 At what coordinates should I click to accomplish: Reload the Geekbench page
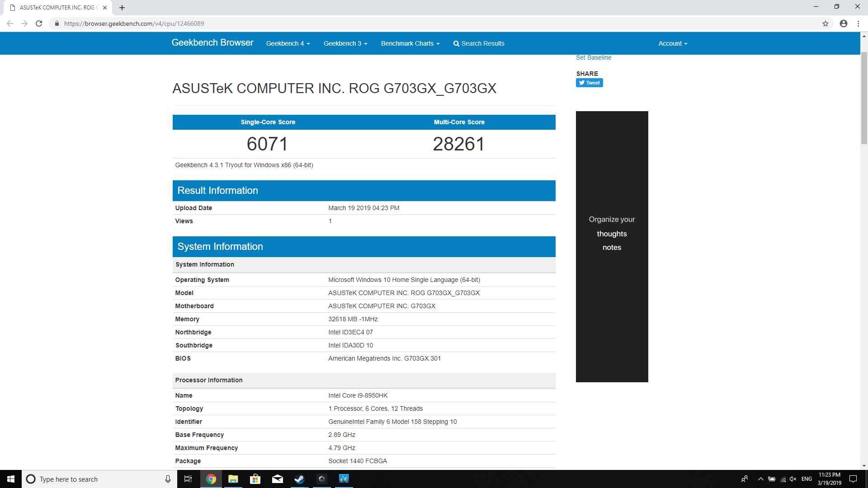coord(39,23)
